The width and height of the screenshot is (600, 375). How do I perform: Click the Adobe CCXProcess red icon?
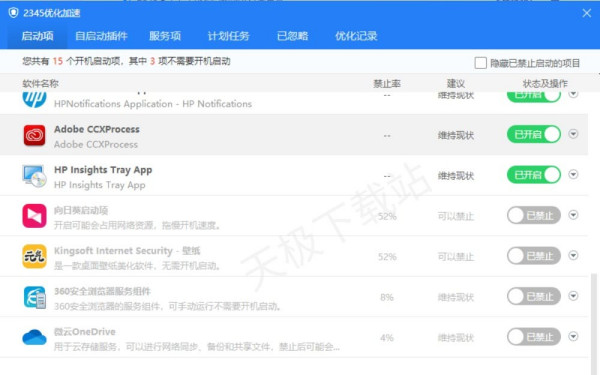click(x=34, y=135)
